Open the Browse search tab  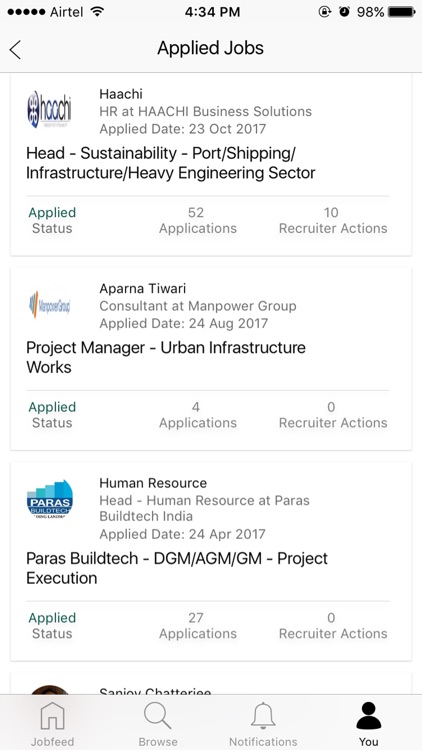tap(158, 723)
